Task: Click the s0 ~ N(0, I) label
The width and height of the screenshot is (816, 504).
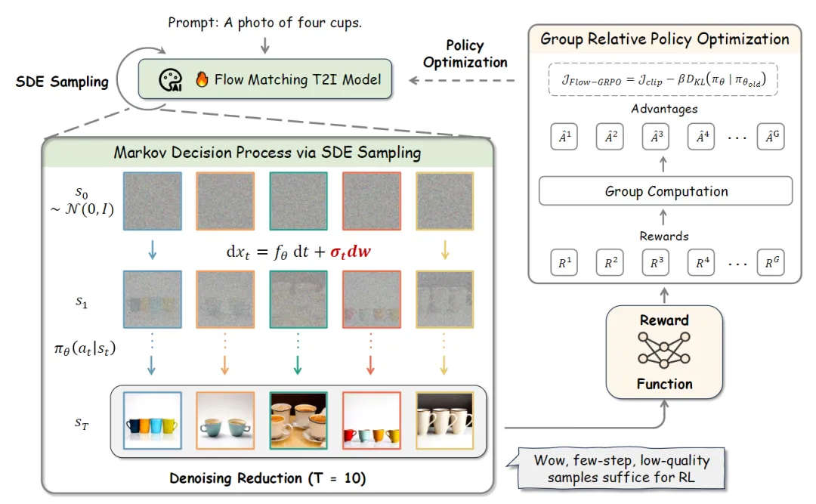Action: click(82, 202)
